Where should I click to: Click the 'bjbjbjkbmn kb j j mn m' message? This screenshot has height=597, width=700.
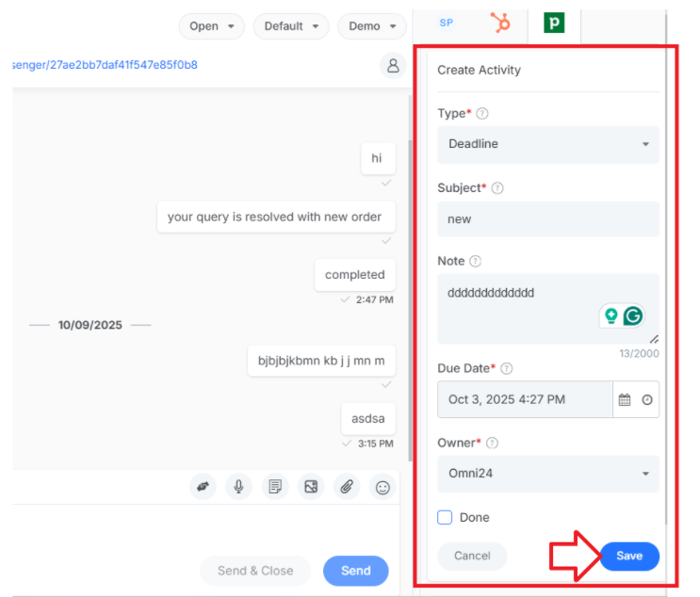click(321, 361)
